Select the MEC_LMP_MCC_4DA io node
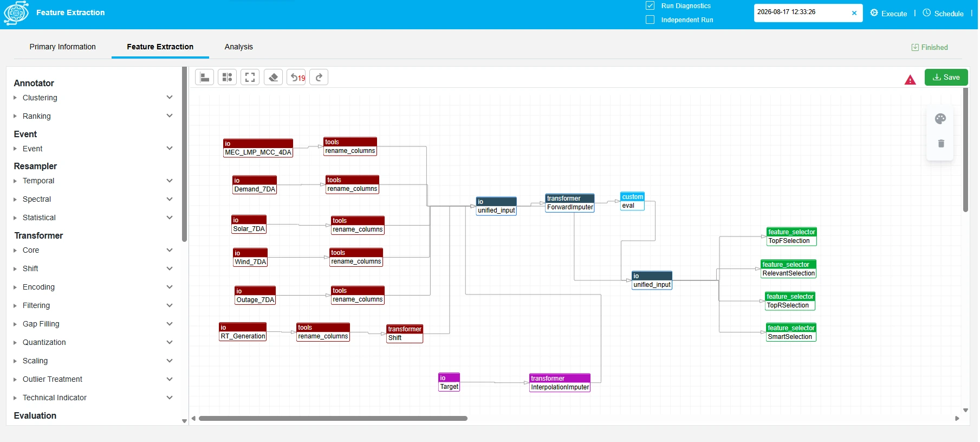The image size is (980, 442). [258, 148]
